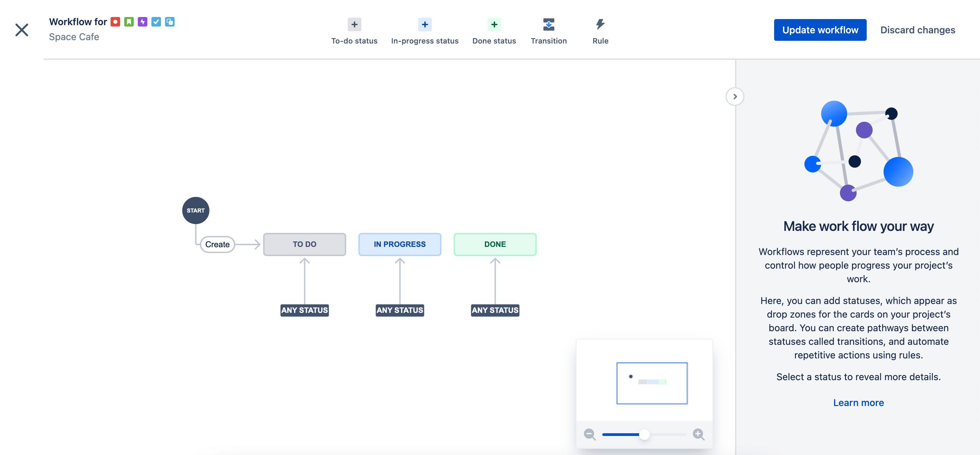Discard changes using the text button
The height and width of the screenshot is (455, 980).
coord(918,29)
